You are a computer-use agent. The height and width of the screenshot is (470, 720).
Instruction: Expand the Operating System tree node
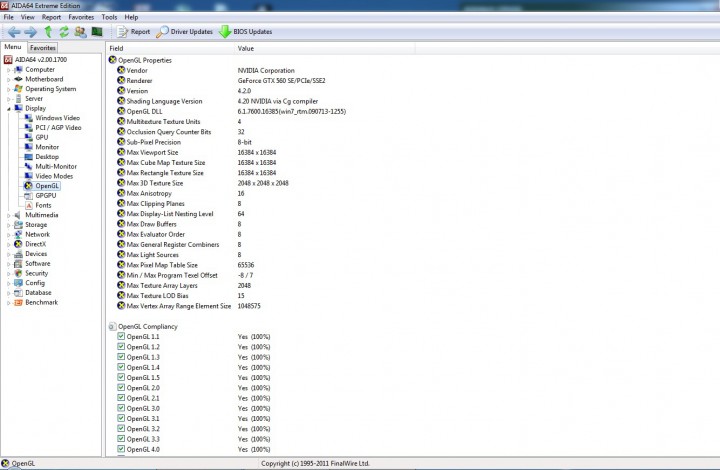point(8,89)
